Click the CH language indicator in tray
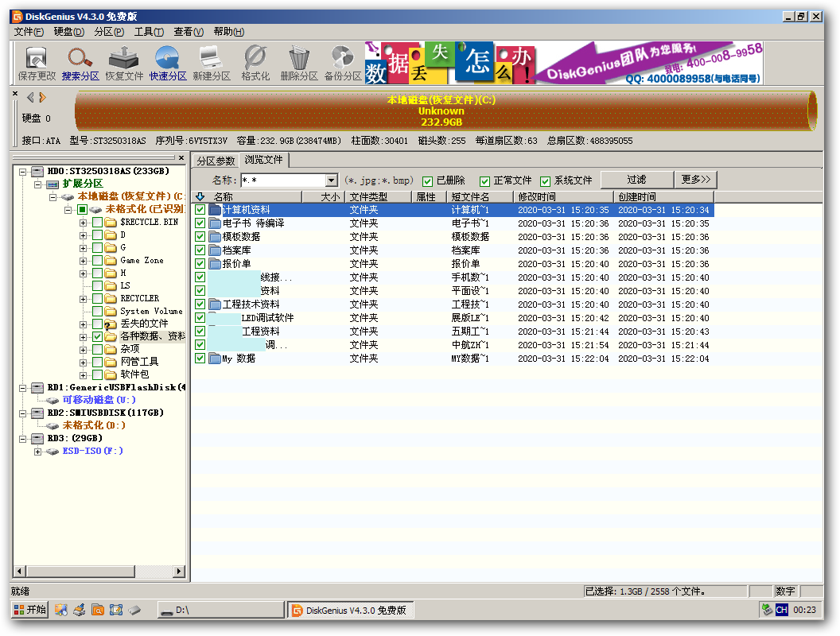 tap(782, 610)
